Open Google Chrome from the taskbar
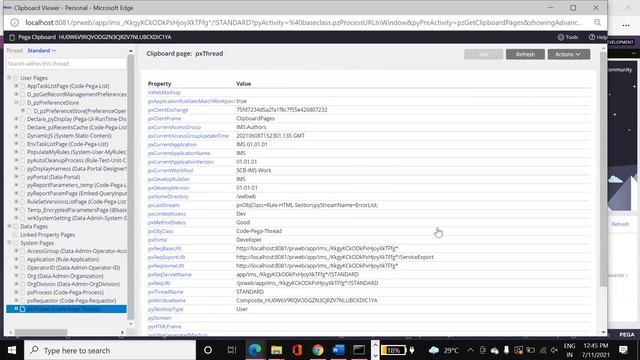The width and height of the screenshot is (640, 360). click(318, 350)
